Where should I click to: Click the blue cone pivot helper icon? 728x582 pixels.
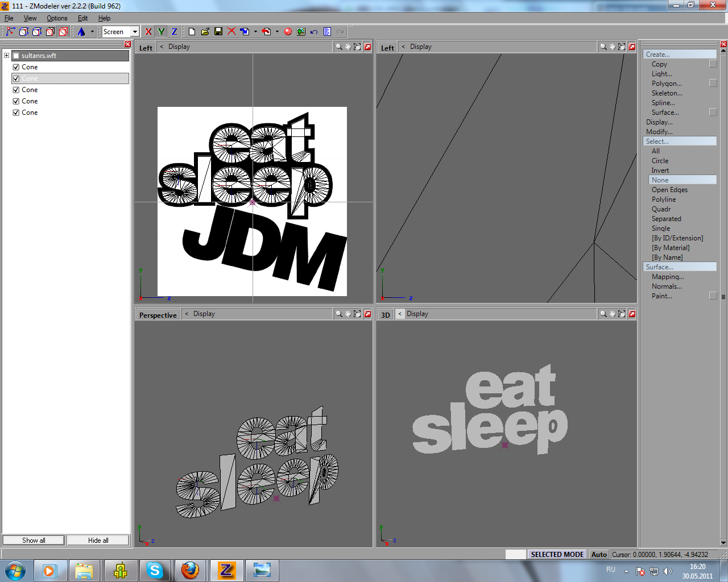coord(81,32)
